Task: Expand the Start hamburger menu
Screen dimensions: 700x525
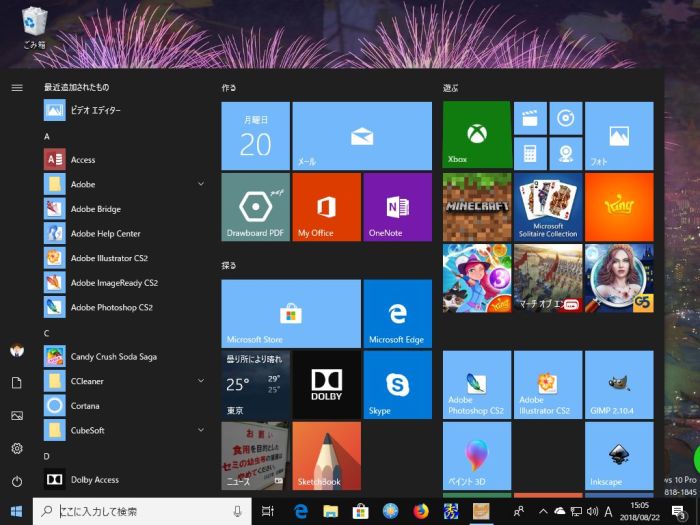Action: click(17, 87)
